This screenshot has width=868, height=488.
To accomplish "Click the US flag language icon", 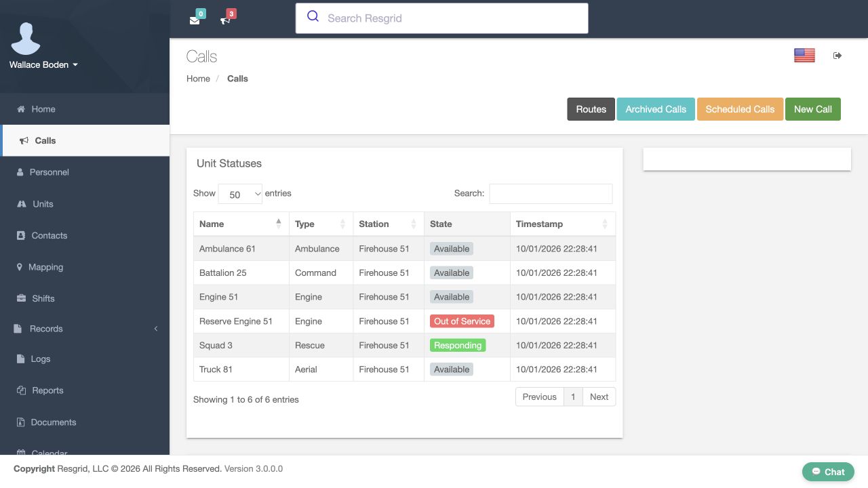I will point(804,56).
